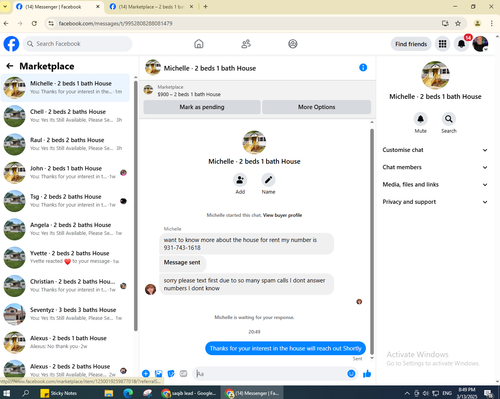Search inside conversation using magnifier icon
500x399 pixels.
(x=449, y=119)
